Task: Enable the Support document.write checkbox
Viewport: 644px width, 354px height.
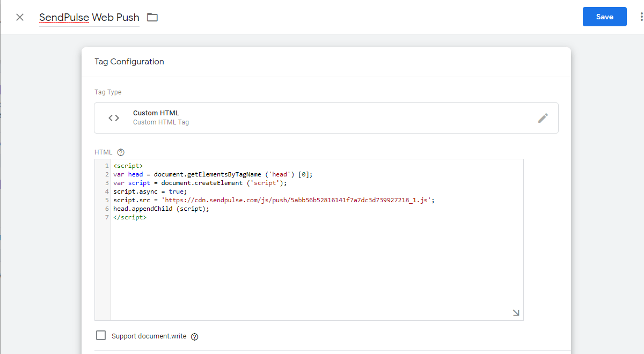Action: 101,336
